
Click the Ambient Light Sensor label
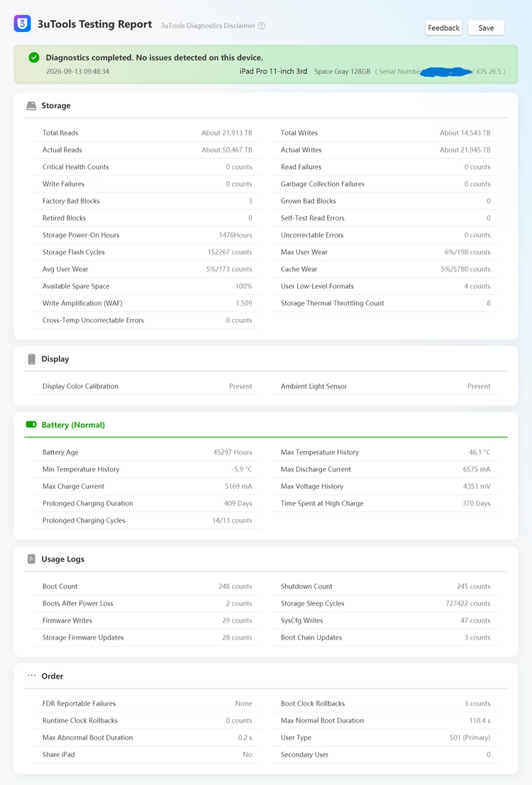(x=314, y=386)
